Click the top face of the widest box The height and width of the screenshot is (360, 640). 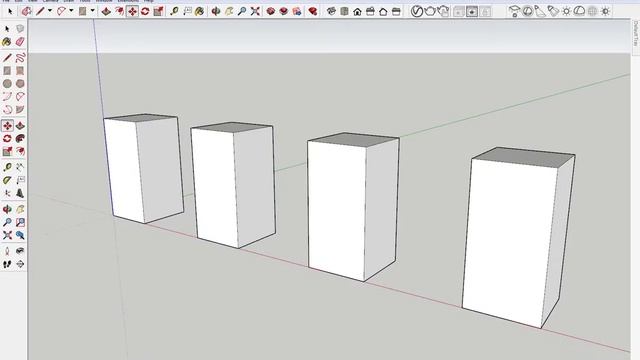pos(524,157)
